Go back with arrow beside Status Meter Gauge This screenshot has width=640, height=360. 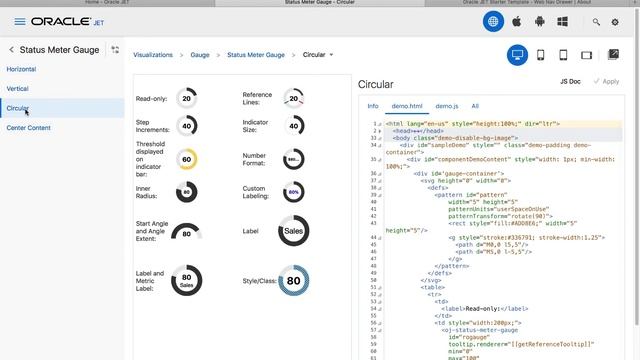coord(11,50)
